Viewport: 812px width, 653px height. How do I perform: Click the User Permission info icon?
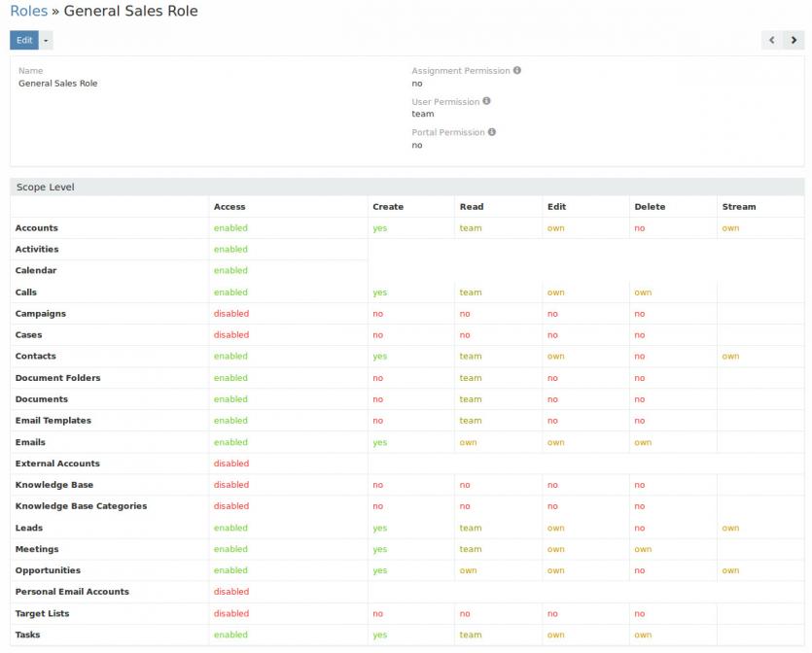click(x=487, y=101)
